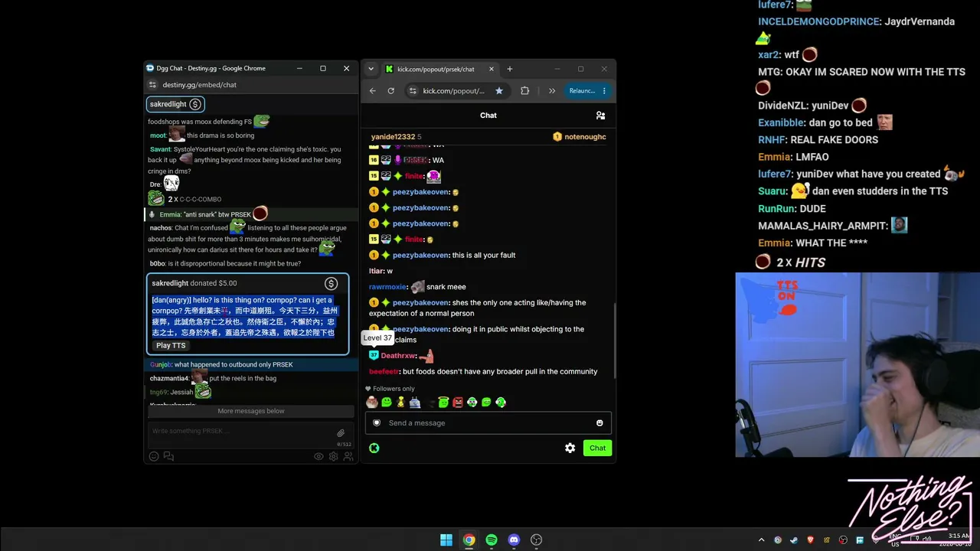Viewport: 980px width, 551px height.
Task: Insert the angry red emote from quick emotes
Action: (x=458, y=402)
